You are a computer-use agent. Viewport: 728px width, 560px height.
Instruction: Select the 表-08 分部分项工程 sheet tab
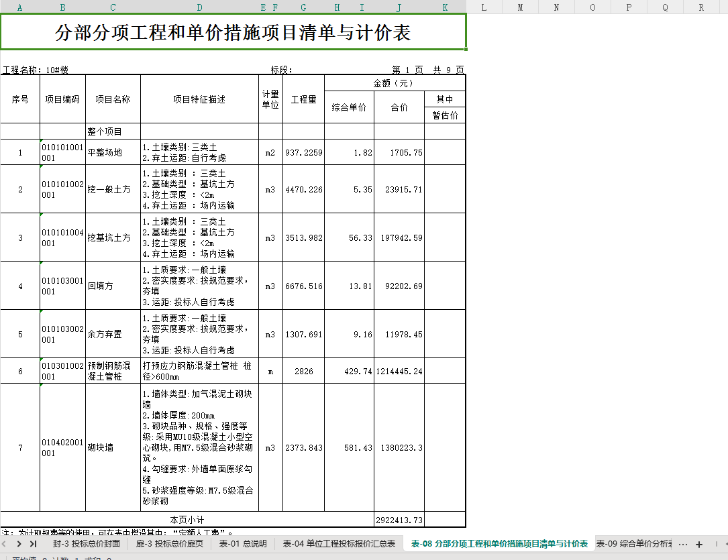[x=500, y=544]
